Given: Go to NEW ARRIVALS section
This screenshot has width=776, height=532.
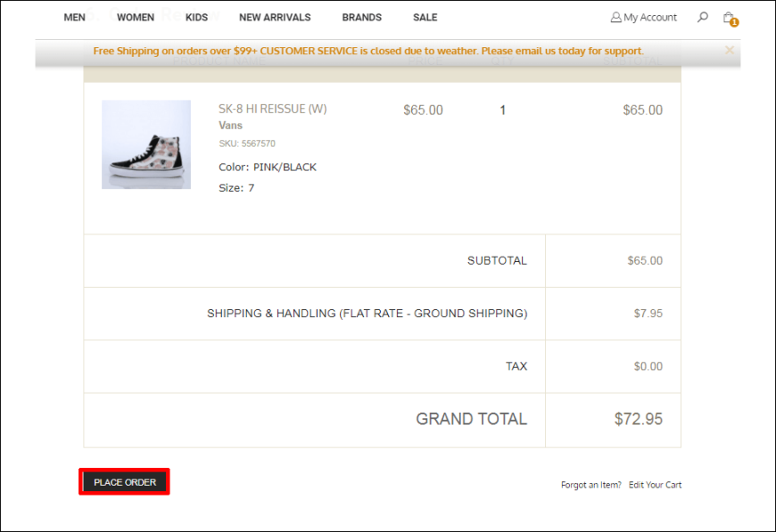Looking at the screenshot, I should (275, 17).
